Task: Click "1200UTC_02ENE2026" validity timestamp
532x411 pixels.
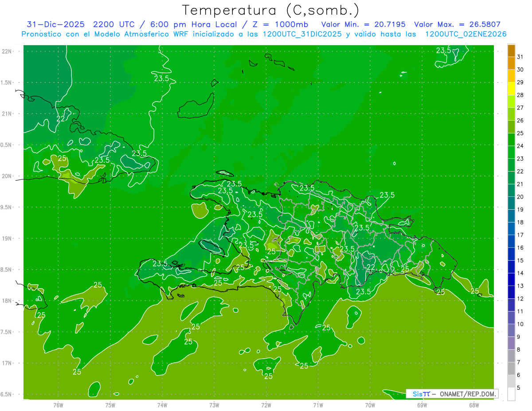Action: [x=465, y=34]
